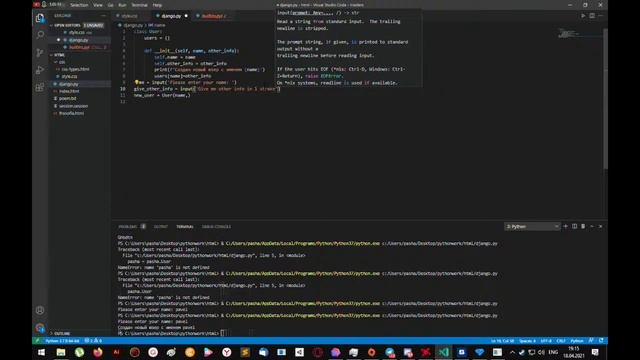The width and height of the screenshot is (640, 360).
Task: Open the Selection menu
Action: (x=79, y=5)
